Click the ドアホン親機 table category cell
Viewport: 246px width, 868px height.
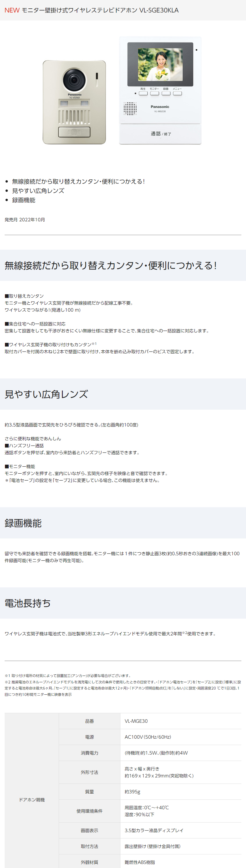click(32, 800)
